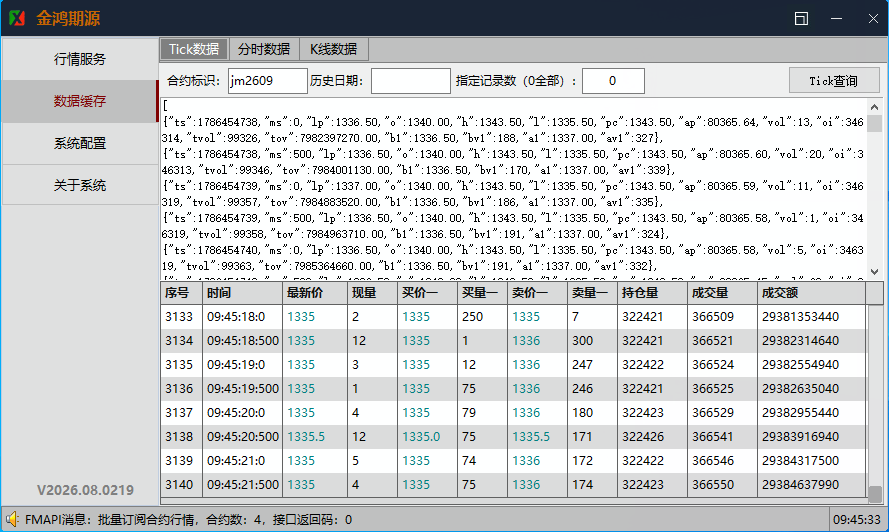Click the 金鸿期源 title text
The height and width of the screenshot is (532, 889).
pos(68,18)
